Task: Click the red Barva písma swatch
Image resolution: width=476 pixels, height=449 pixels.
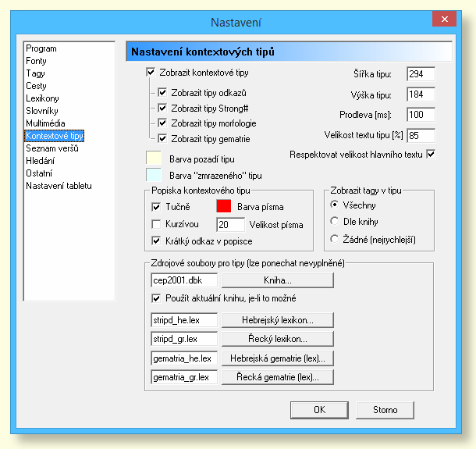Action: 225,207
